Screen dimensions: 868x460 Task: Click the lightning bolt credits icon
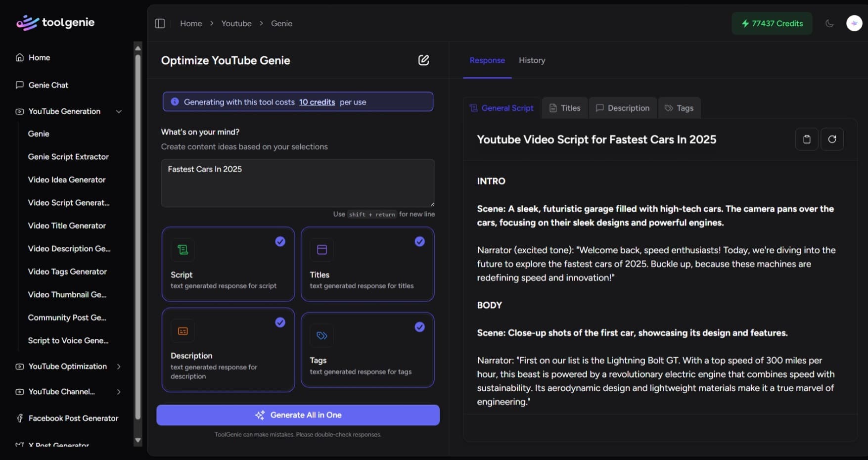point(745,23)
